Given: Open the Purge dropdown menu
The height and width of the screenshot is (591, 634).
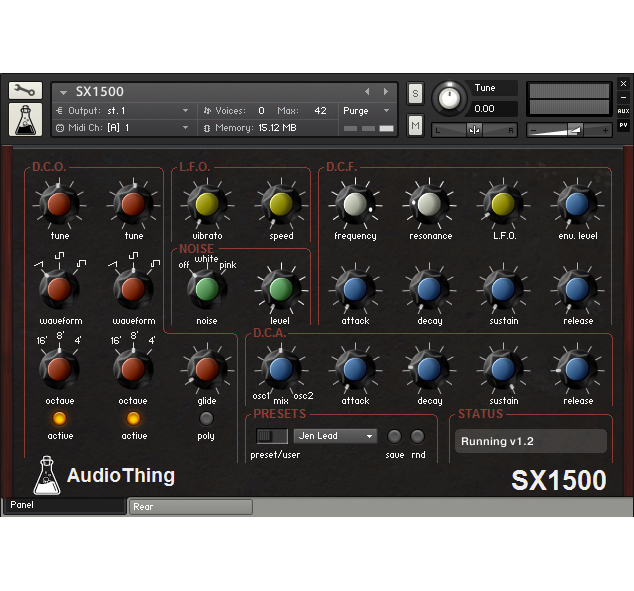Looking at the screenshot, I should tap(366, 111).
